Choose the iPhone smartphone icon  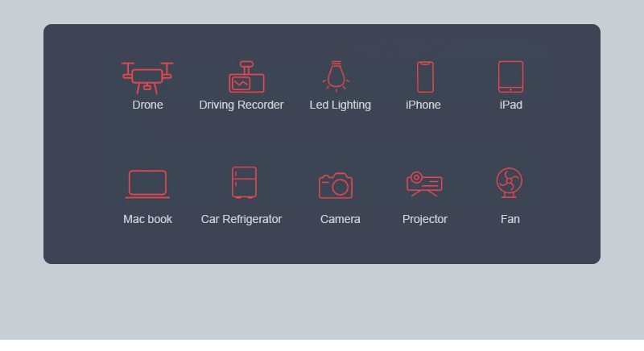(425, 77)
